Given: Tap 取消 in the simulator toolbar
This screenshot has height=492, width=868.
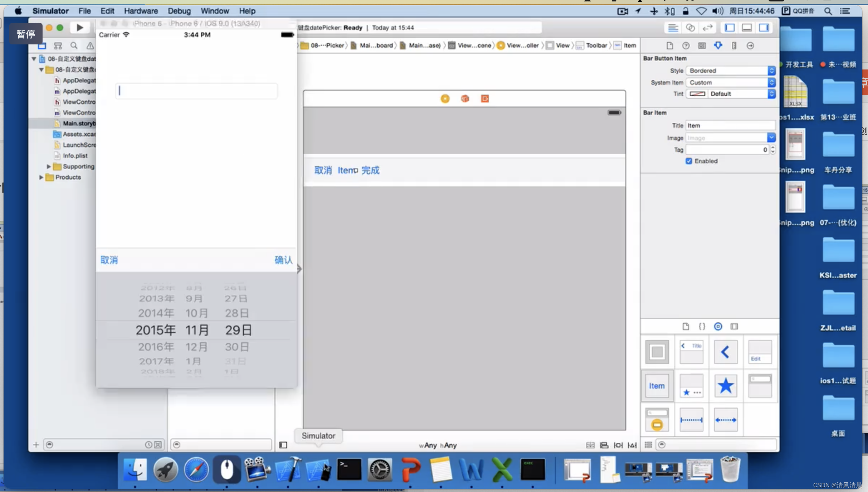Looking at the screenshot, I should tap(109, 260).
